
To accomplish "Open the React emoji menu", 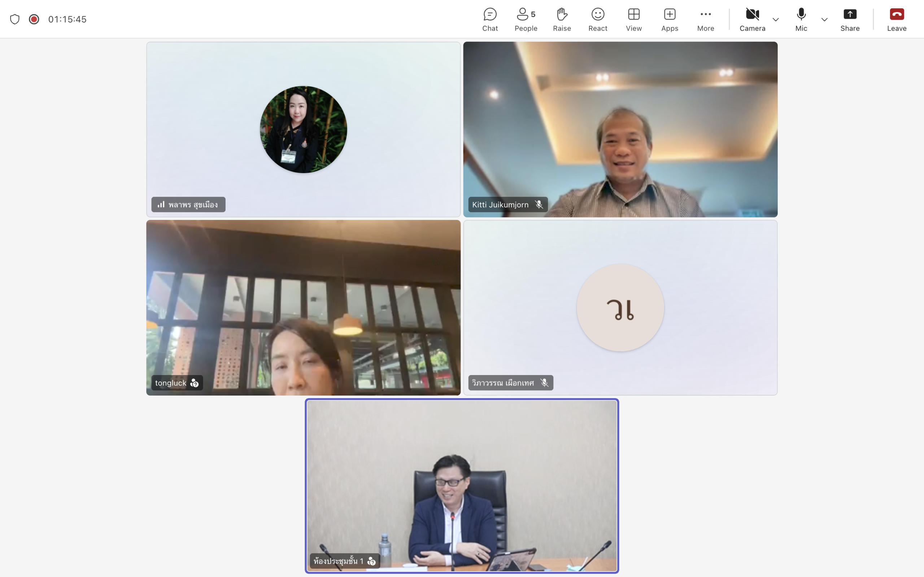I will tap(598, 19).
